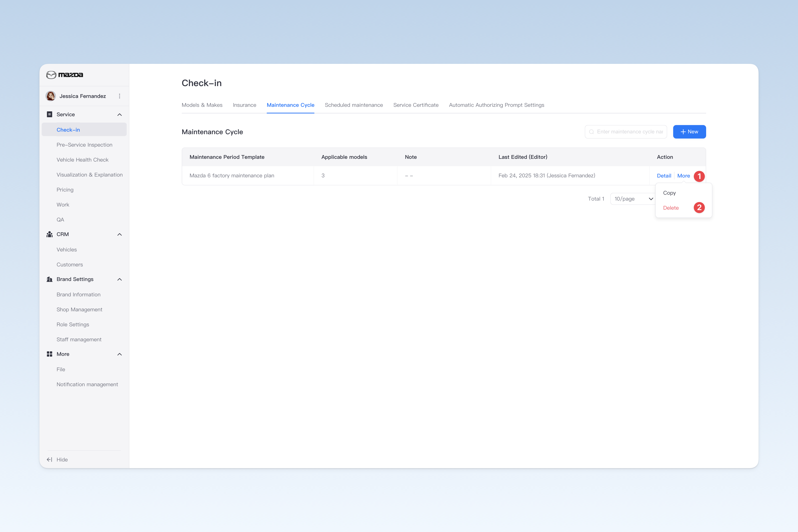
Task: Hide the sidebar with collapse arrow icon
Action: tap(49, 459)
